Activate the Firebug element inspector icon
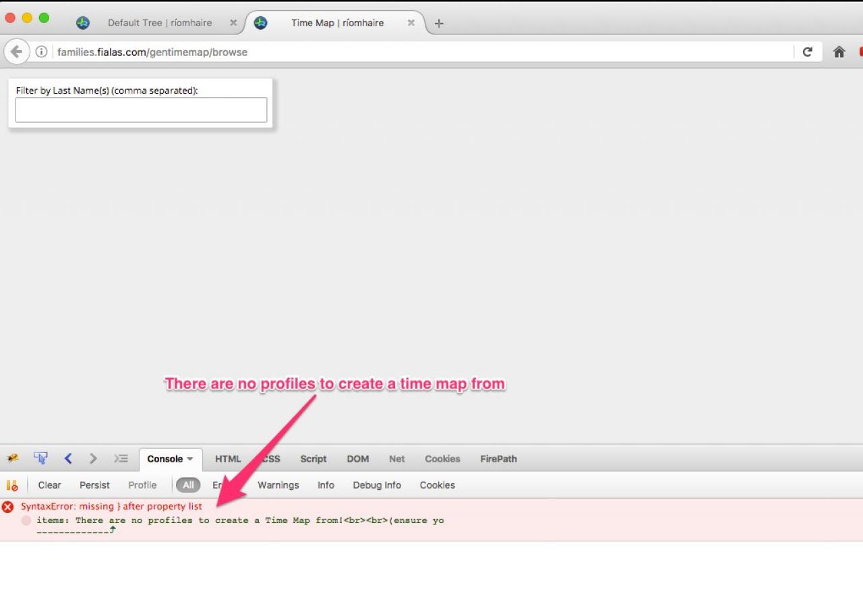Screen dimensions: 863x616 pos(40,458)
